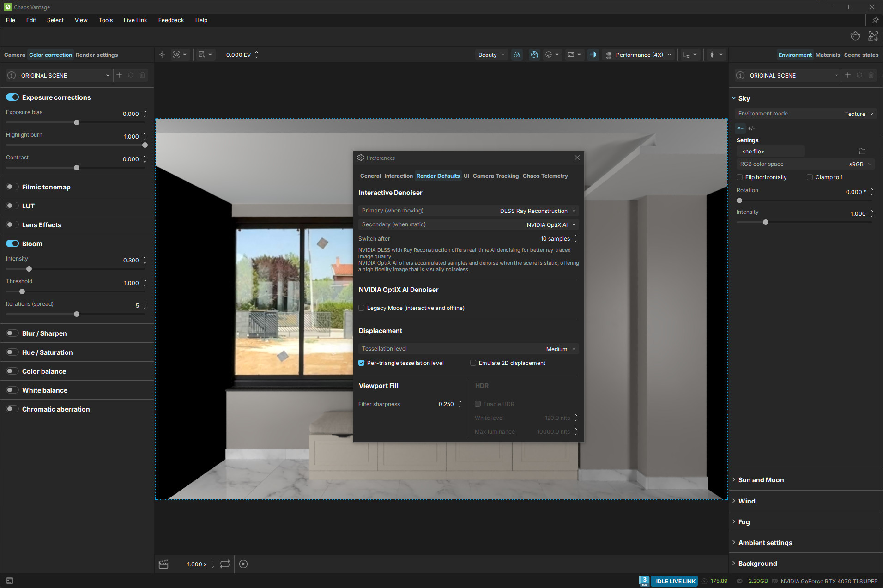Open the Live Link menu

coord(135,20)
